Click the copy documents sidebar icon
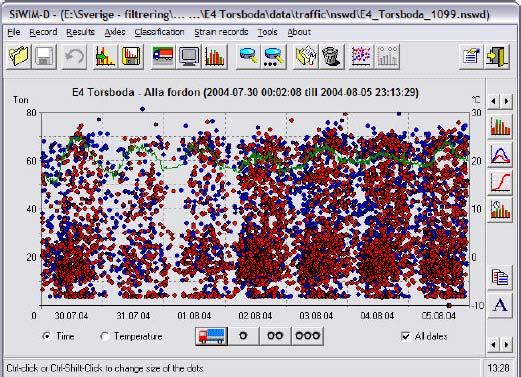521x377 pixels. point(500,277)
